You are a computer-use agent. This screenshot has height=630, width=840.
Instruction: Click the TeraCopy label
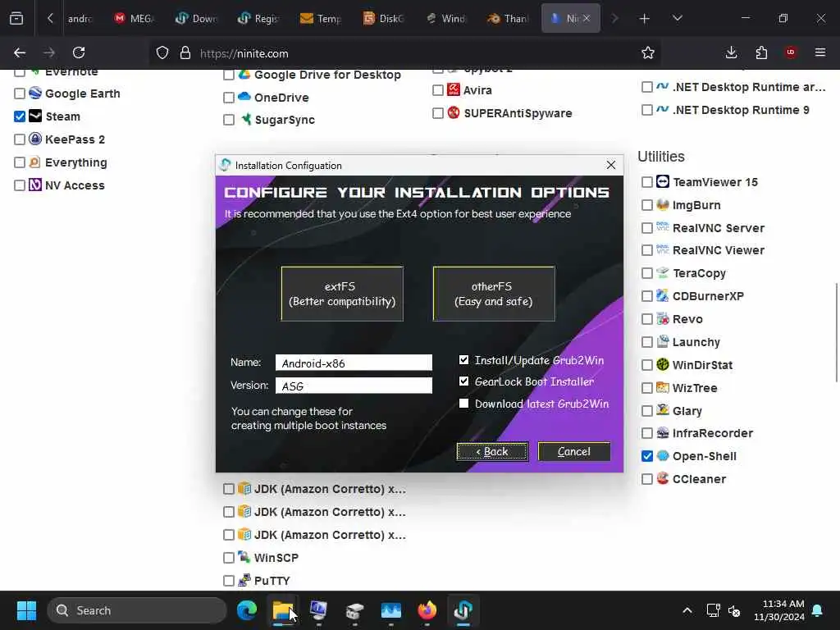coord(699,273)
